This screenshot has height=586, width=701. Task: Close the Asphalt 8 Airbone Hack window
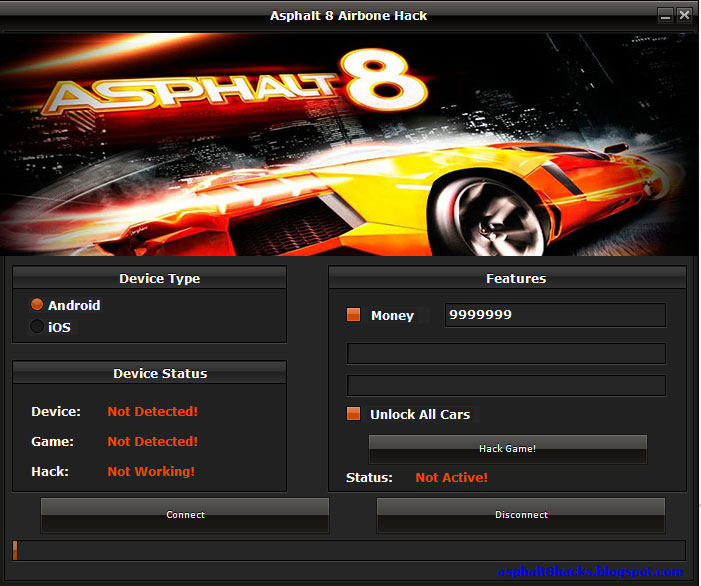pyautogui.click(x=684, y=16)
